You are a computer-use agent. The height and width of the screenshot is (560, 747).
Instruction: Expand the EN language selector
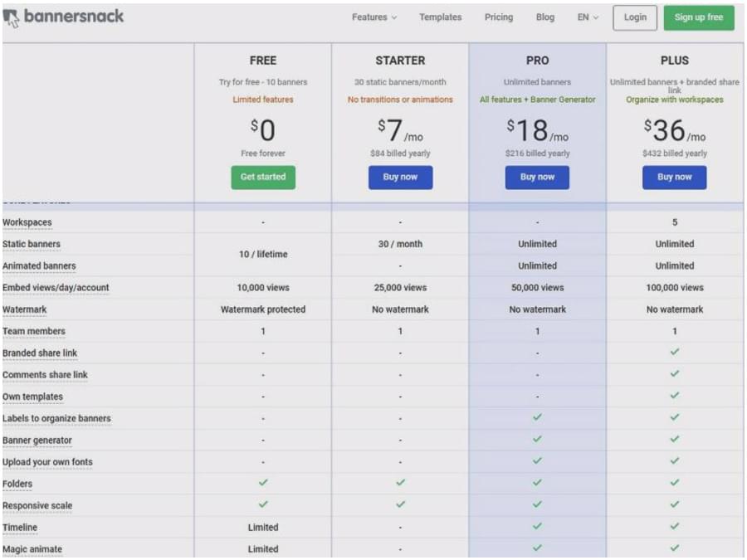588,17
